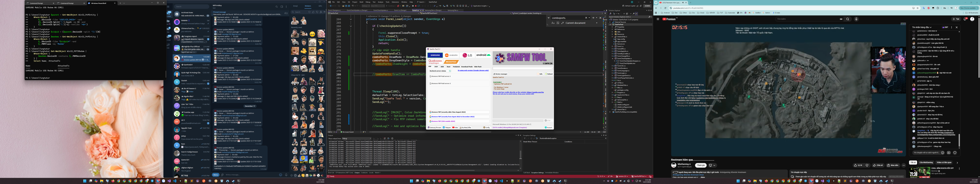Select the Windows PowerShell terminal tab

coord(102,3)
